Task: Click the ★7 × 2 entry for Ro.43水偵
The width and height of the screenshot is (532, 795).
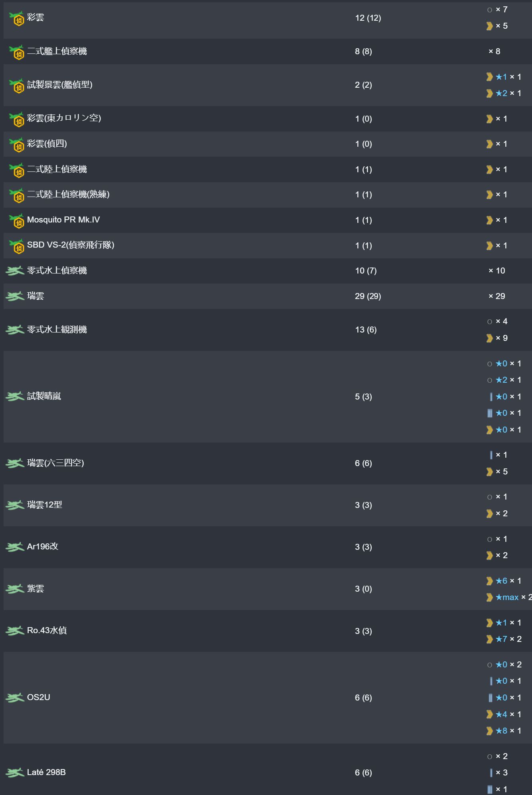Action: click(504, 639)
